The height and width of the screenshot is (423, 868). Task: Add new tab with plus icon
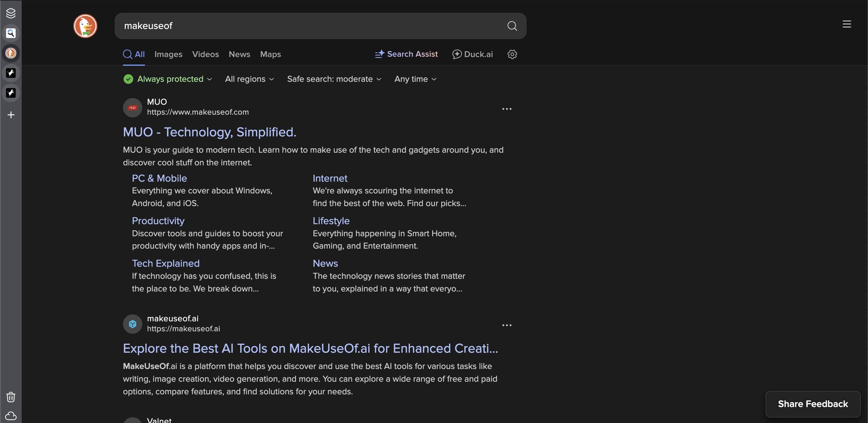11,115
